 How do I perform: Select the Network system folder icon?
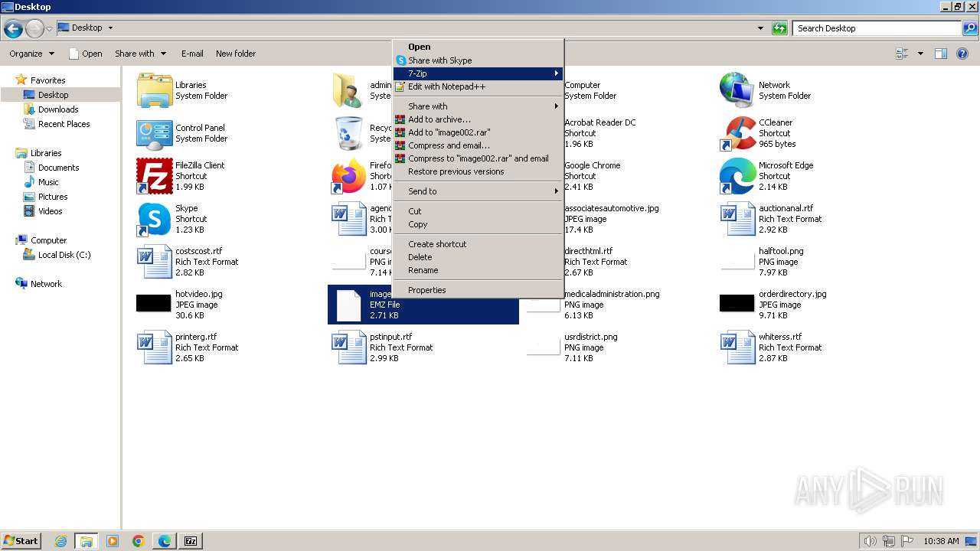pyautogui.click(x=738, y=90)
